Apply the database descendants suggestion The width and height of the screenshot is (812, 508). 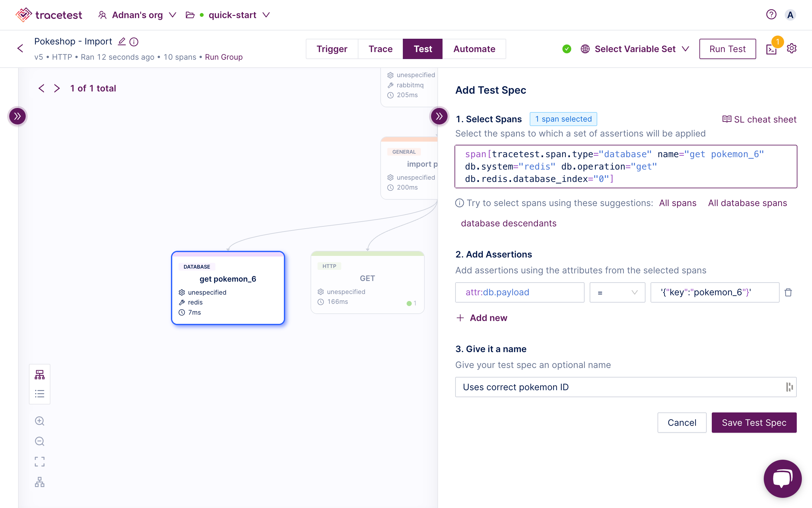tap(508, 224)
